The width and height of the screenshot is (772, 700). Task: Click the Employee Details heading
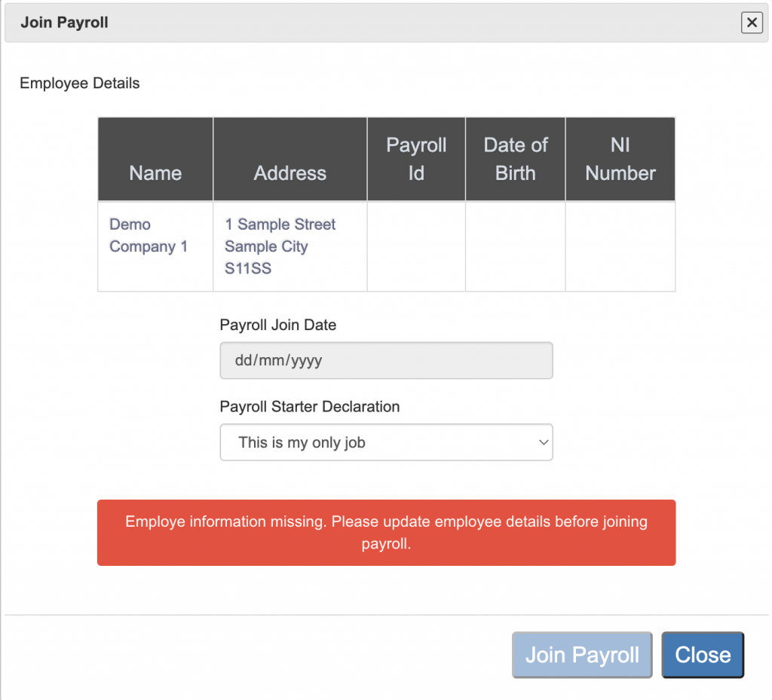(x=80, y=84)
